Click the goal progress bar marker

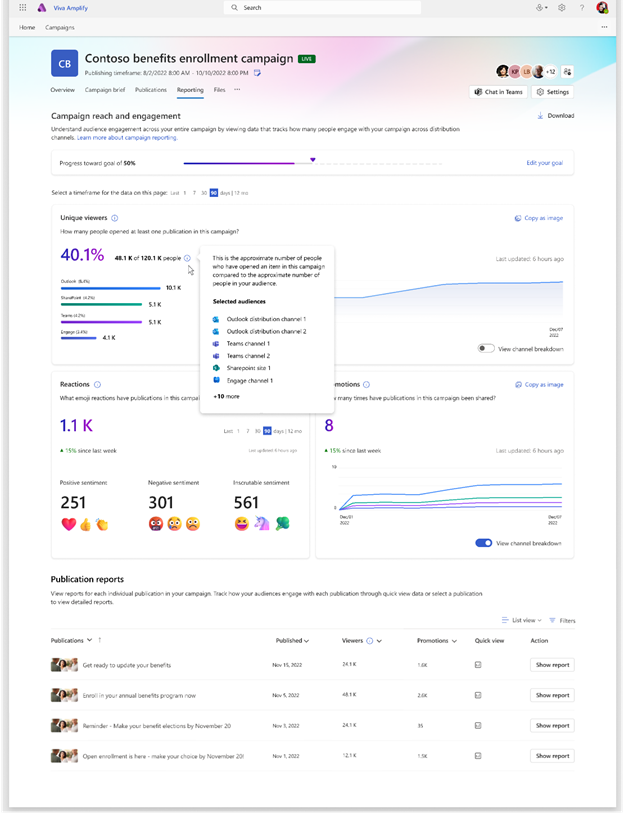point(313,160)
